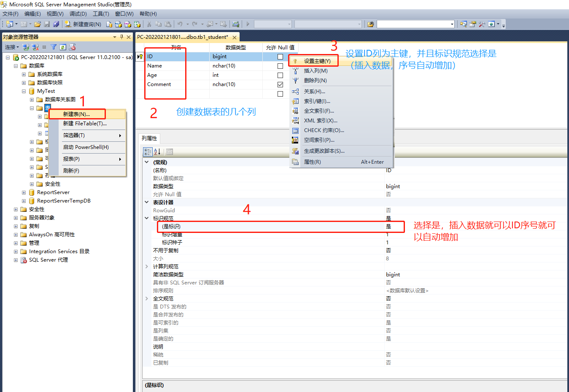569x392 pixels.
Task: Open the Web Browser toolbar icon
Action: (x=491, y=24)
